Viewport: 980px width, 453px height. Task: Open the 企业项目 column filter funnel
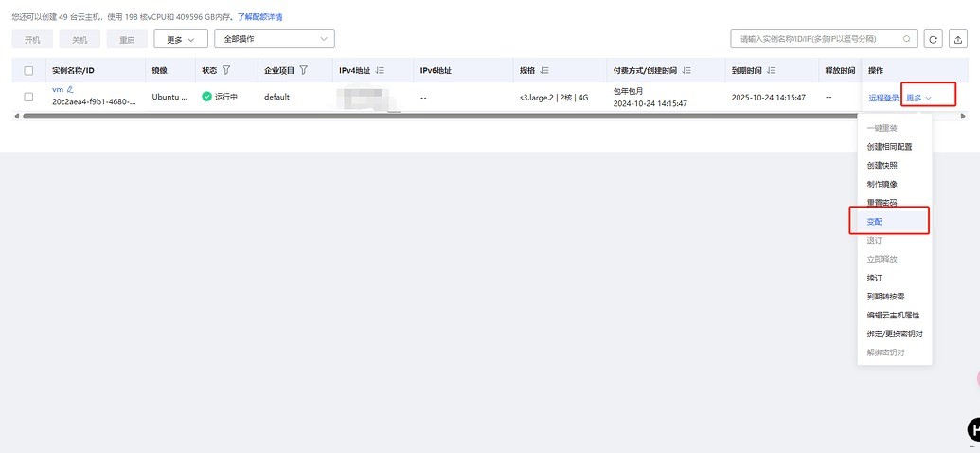tap(304, 70)
